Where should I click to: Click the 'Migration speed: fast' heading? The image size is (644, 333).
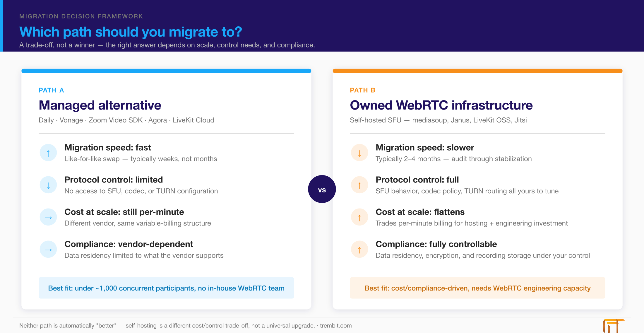108,147
